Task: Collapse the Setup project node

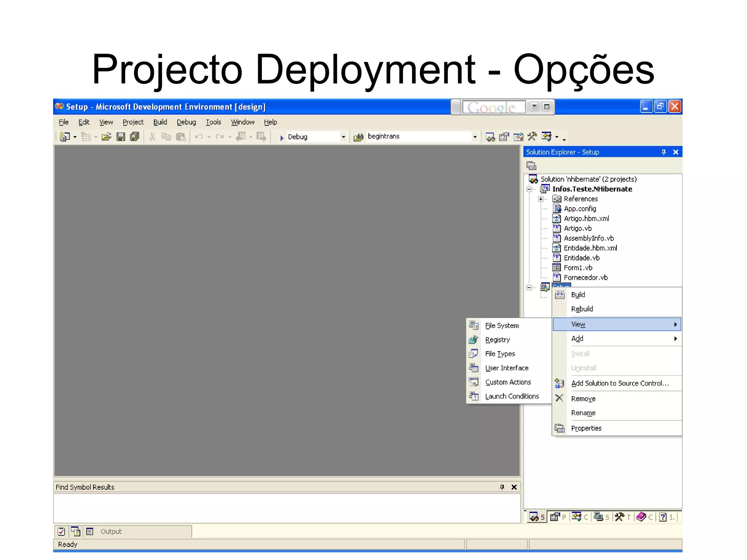Action: (529, 287)
